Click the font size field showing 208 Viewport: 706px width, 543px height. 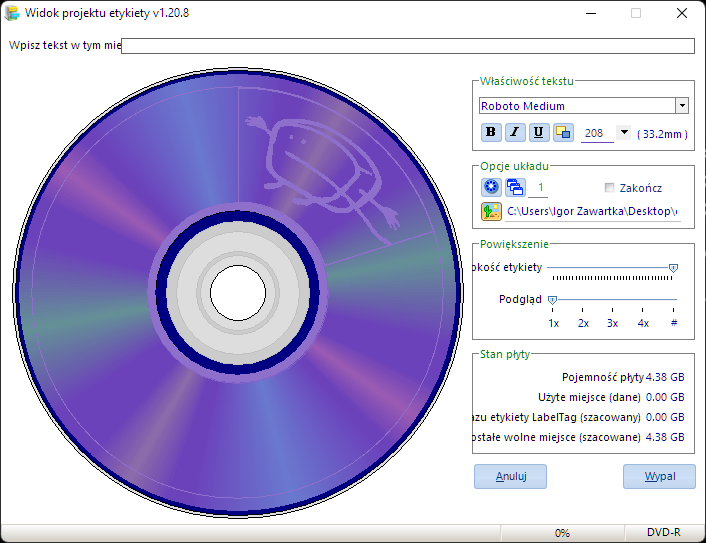tap(597, 133)
